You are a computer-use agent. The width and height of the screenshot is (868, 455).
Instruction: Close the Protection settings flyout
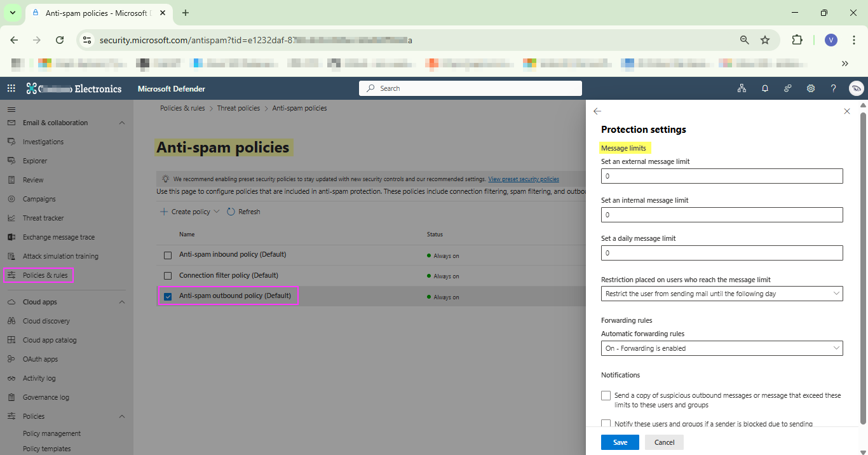846,111
